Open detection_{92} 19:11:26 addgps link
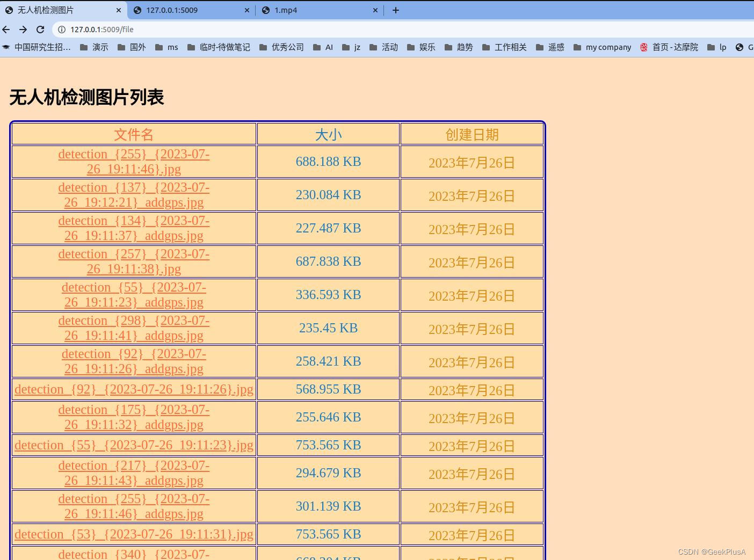This screenshot has width=754, height=560. (x=134, y=361)
